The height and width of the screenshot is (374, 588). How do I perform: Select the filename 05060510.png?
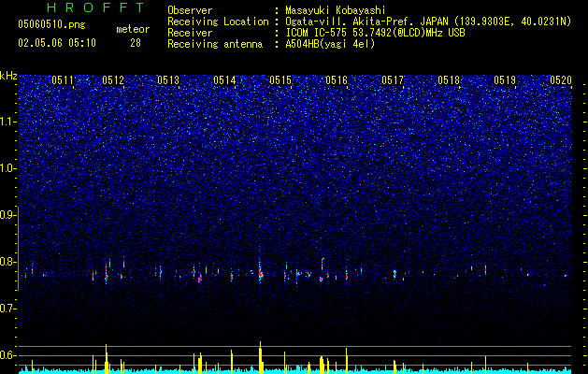pyautogui.click(x=51, y=25)
